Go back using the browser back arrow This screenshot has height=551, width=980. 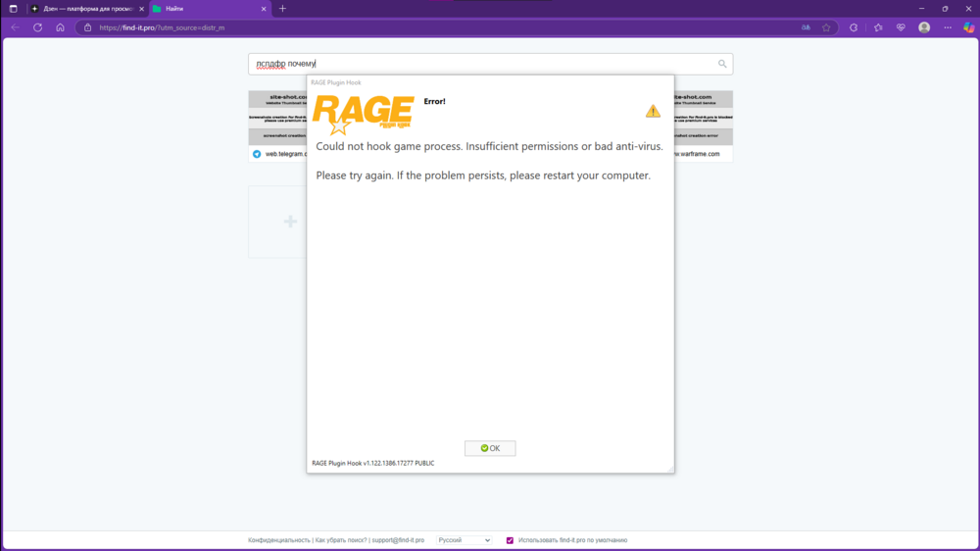click(15, 27)
